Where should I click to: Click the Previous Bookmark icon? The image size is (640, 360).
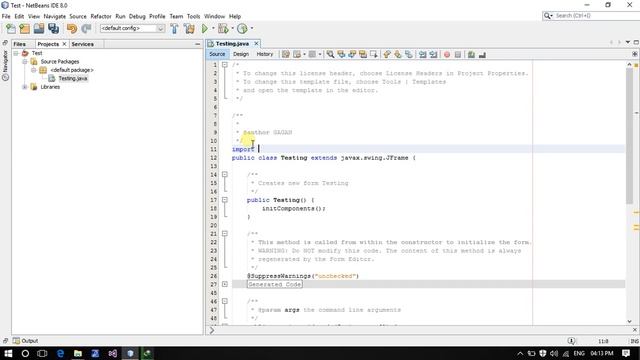coord(387,54)
